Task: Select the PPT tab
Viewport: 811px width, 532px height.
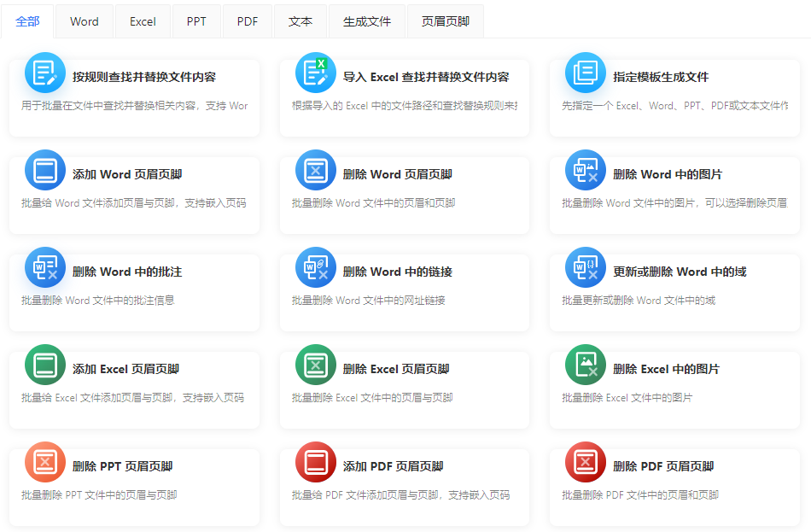Action: pyautogui.click(x=196, y=21)
